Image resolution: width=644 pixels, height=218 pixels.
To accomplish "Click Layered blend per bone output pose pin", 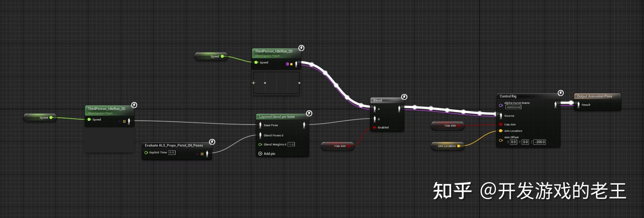I will [304, 125].
